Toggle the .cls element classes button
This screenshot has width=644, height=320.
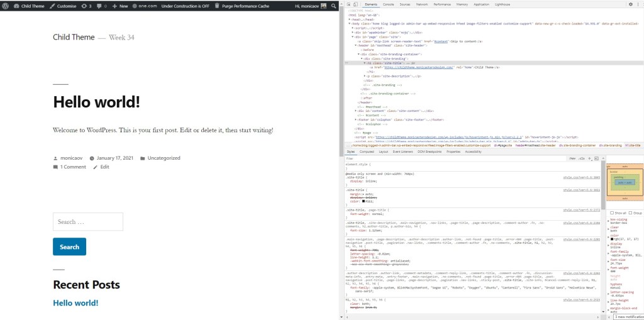click(x=582, y=158)
